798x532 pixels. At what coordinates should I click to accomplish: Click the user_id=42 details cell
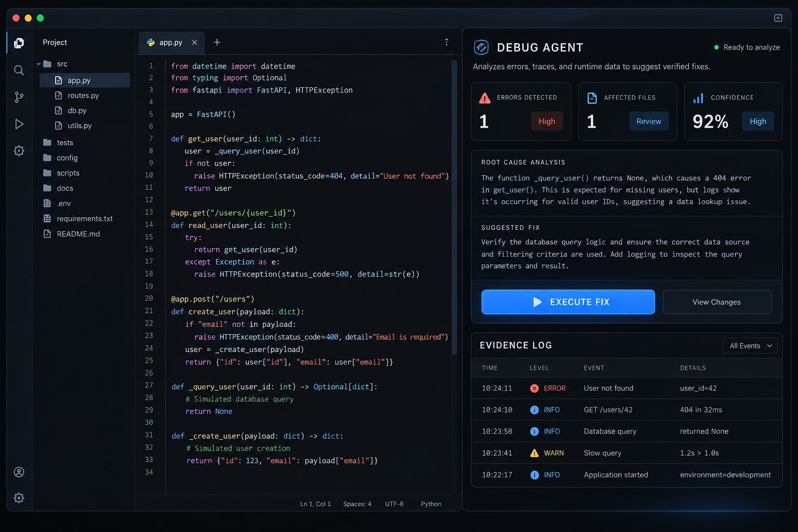click(x=698, y=388)
